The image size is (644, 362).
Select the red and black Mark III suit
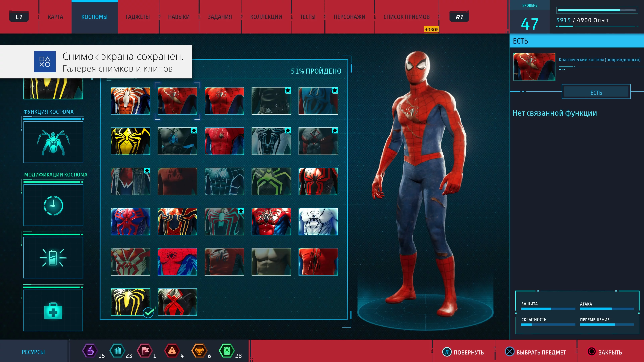pyautogui.click(x=318, y=181)
